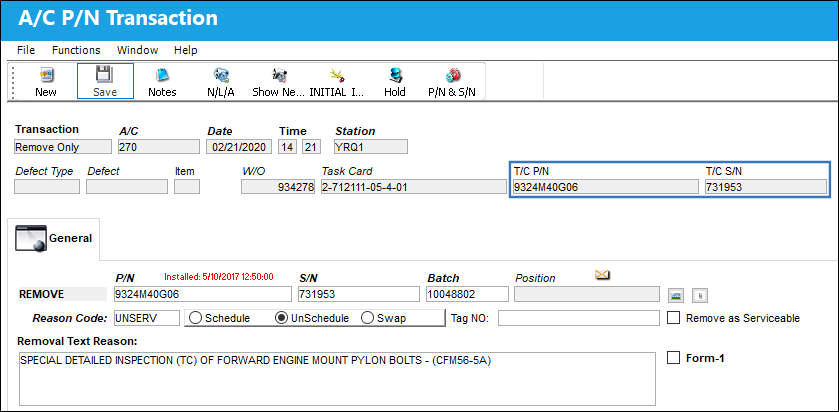
Task: Click the empty Position field
Action: (587, 294)
